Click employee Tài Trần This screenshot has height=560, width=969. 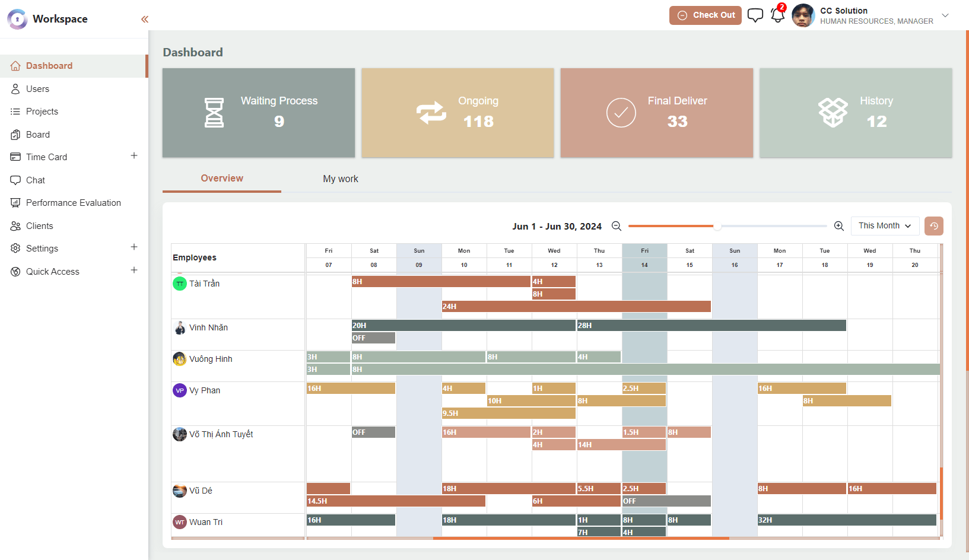click(204, 284)
